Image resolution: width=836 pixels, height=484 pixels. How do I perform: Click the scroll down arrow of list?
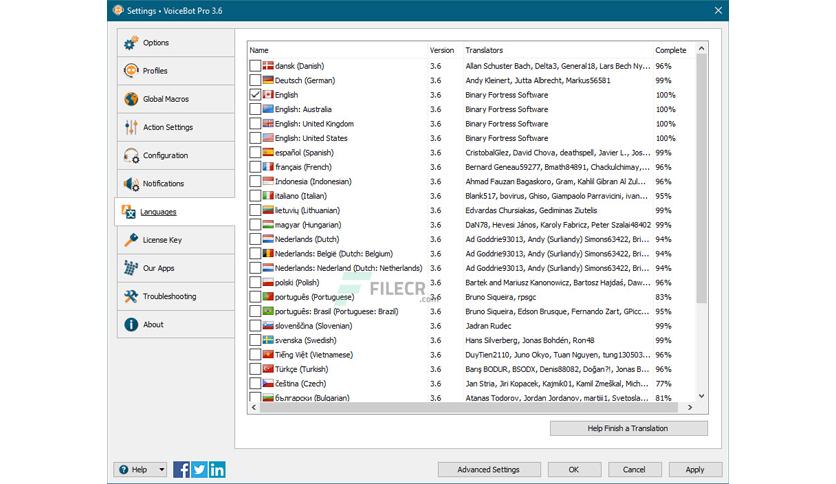point(702,396)
